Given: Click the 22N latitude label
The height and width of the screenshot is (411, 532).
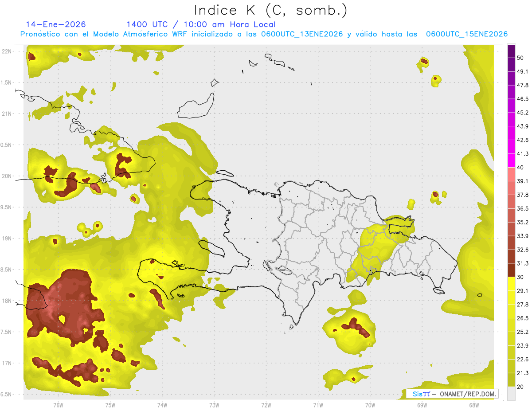Looking at the screenshot, I should 7,51.
